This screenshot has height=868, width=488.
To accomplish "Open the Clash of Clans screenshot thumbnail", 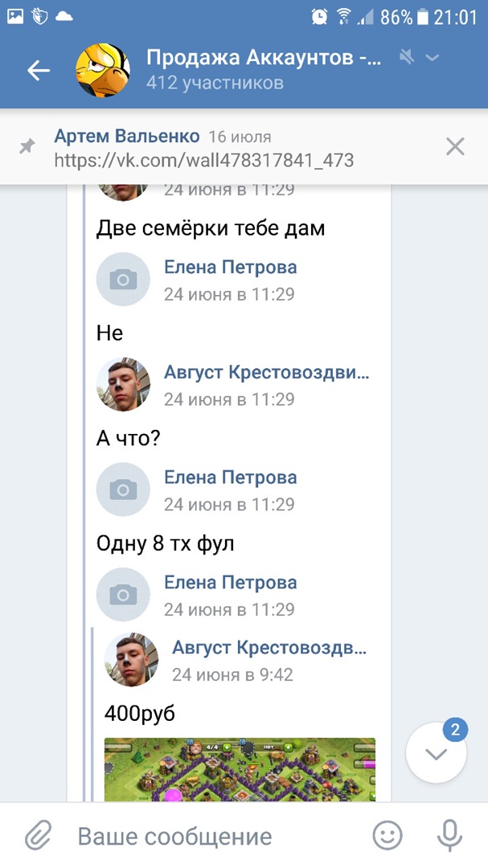I will [x=240, y=768].
